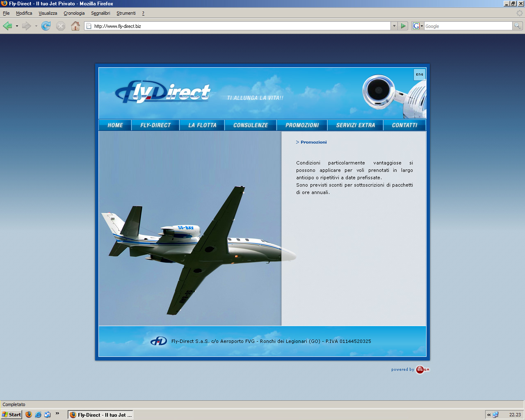Click the search magnifier icon
This screenshot has width=525, height=420.
click(518, 26)
